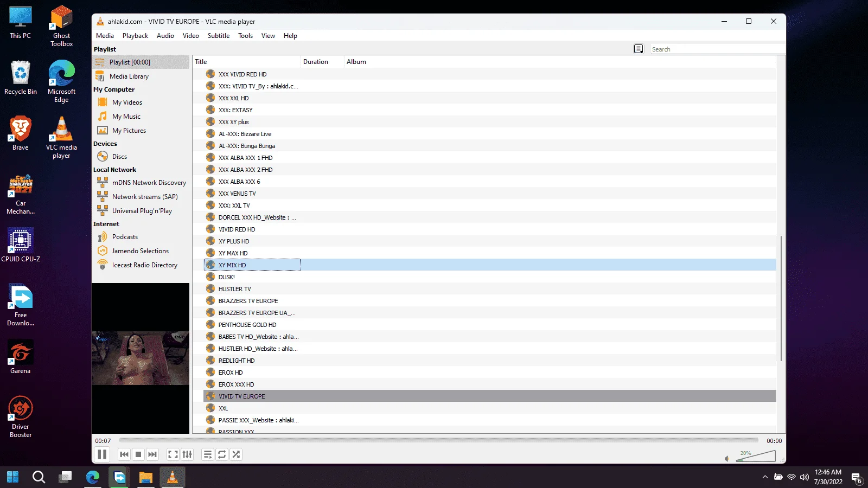
Task: Change playlist view mode icon
Action: click(639, 49)
